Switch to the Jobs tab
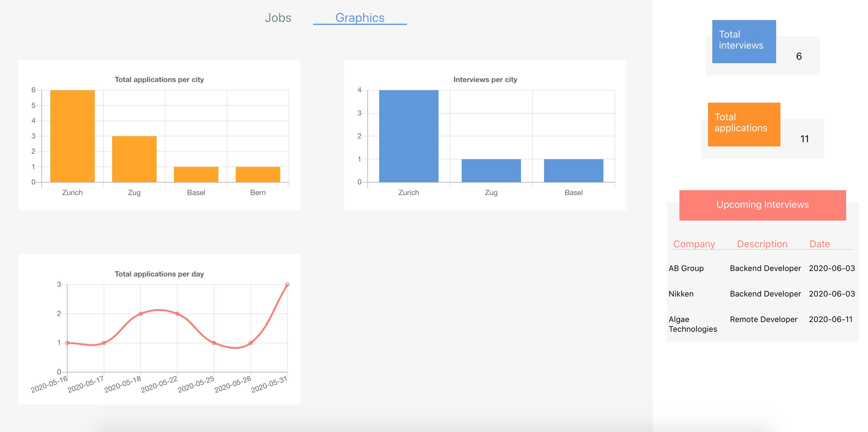The height and width of the screenshot is (432, 868). pyautogui.click(x=278, y=18)
